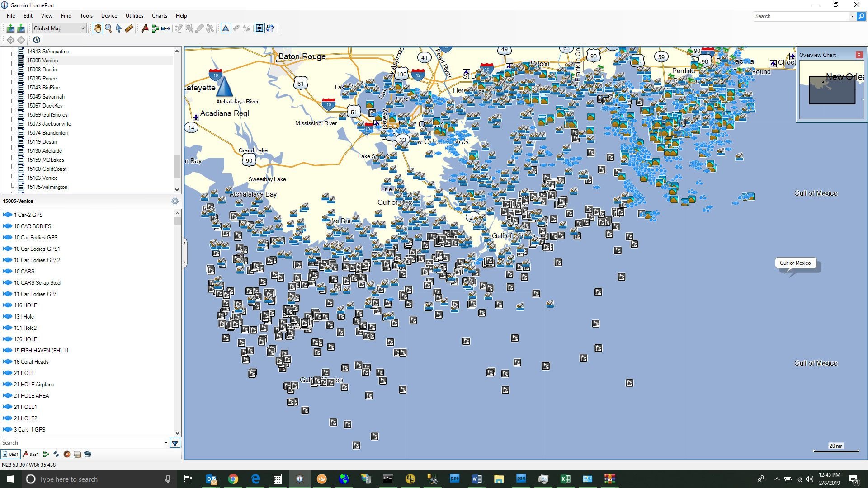Viewport: 868px width, 488px height.
Task: Filter list by waypoints flag icon
Action: (31, 454)
